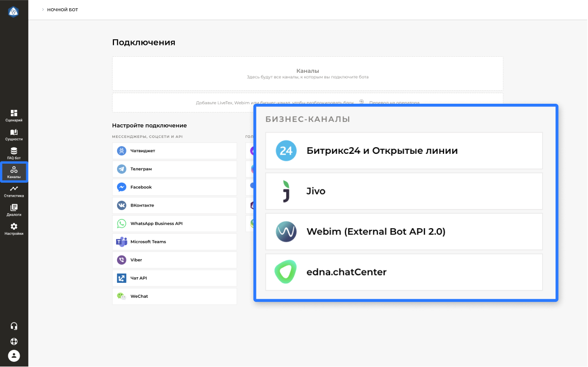Click the Битрикс24 round logo
The width and height of the screenshot is (588, 367).
tap(286, 151)
